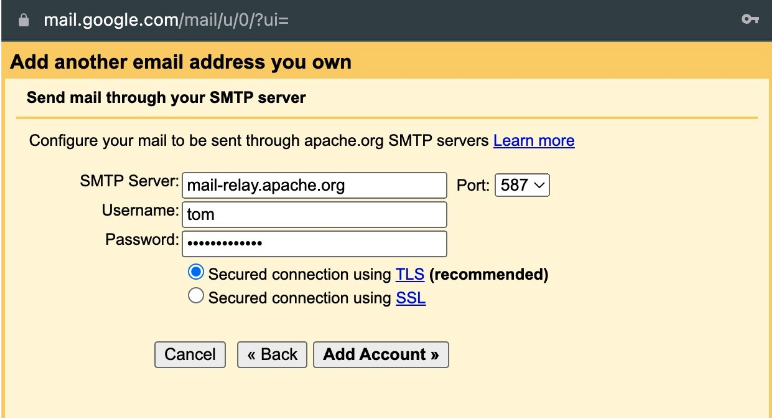Select the TLS secured connection radio button
The height and width of the screenshot is (418, 772).
(x=196, y=273)
